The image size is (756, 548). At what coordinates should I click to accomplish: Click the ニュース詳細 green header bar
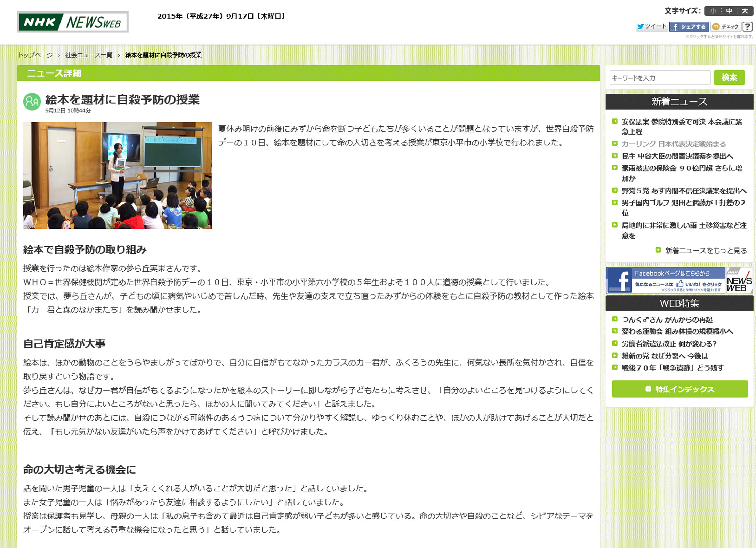[x=308, y=73]
